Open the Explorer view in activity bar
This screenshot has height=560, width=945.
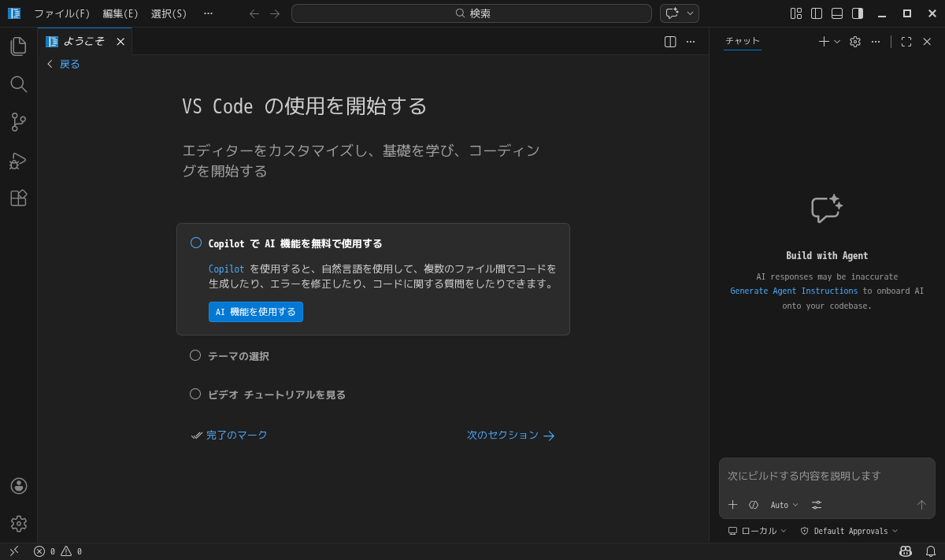pos(18,46)
